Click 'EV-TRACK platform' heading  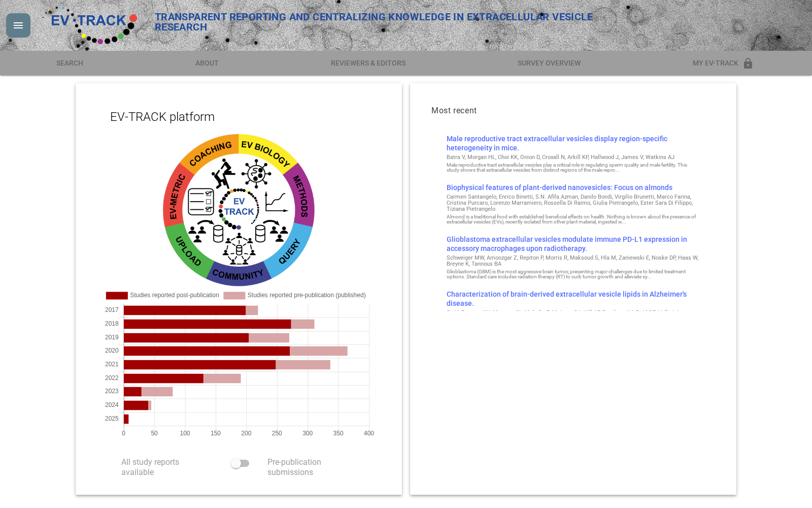click(x=162, y=117)
